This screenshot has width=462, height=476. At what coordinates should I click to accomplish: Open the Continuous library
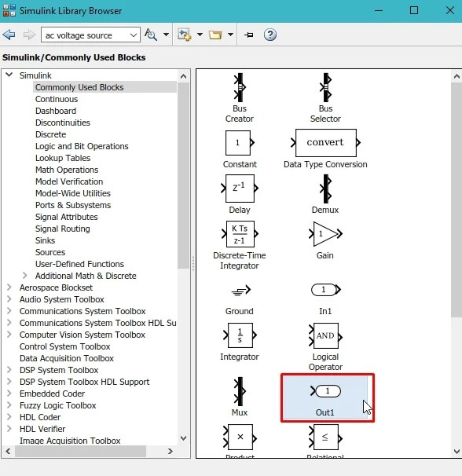[57, 99]
